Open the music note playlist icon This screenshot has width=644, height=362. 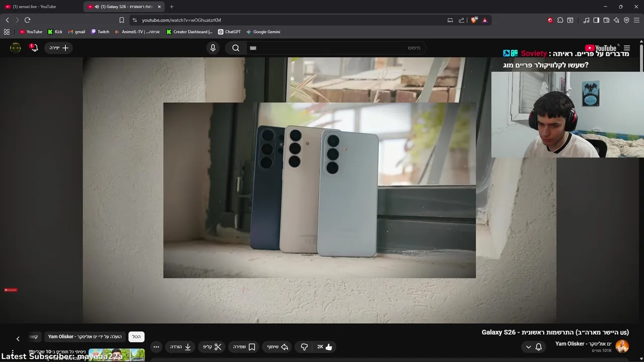[586, 20]
